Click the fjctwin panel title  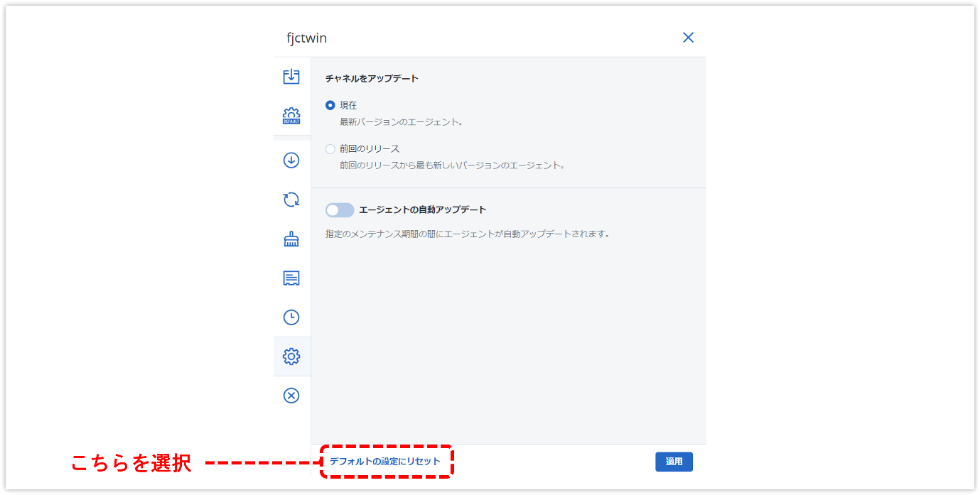(307, 38)
